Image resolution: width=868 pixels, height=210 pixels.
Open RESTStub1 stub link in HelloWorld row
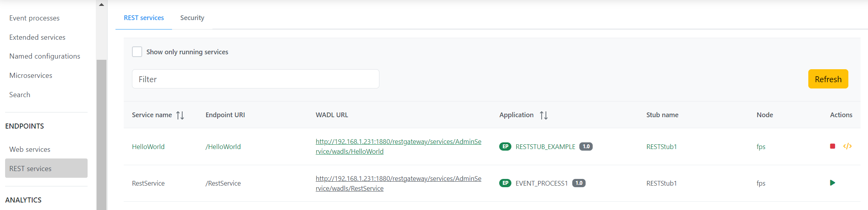pyautogui.click(x=661, y=147)
